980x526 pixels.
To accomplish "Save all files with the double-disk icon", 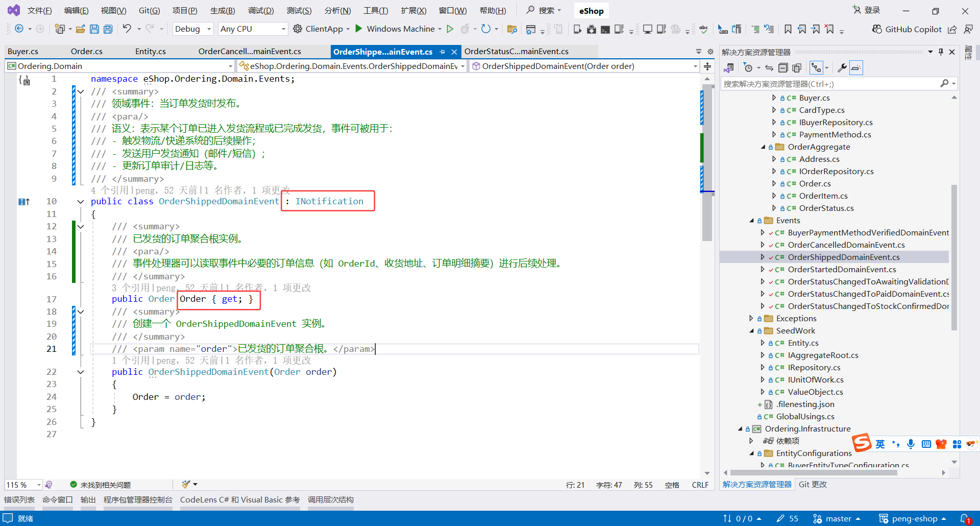I will pos(108,29).
